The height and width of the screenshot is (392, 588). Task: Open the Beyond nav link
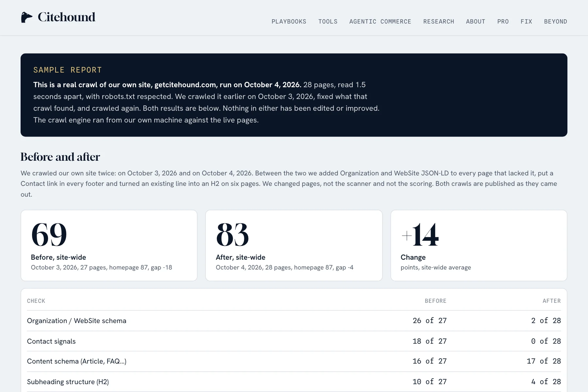(555, 22)
